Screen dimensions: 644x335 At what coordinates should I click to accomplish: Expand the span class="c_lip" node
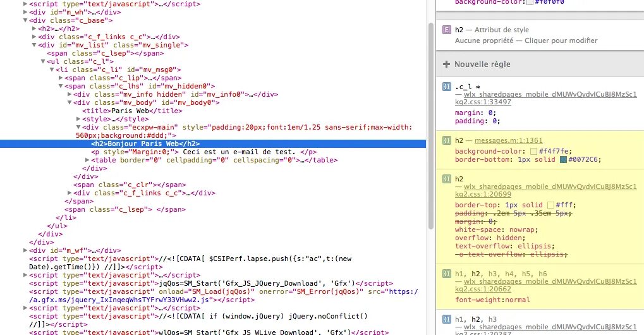(x=61, y=78)
